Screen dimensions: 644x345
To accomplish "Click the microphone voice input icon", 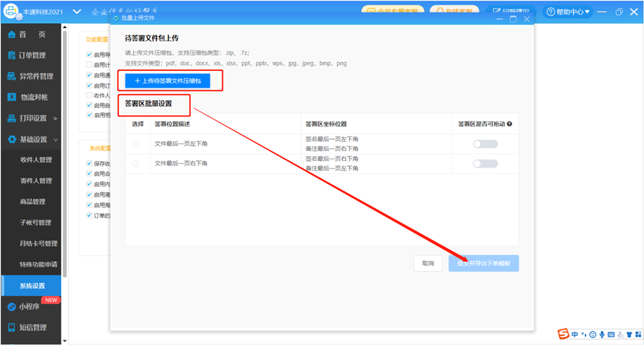I will click(x=602, y=335).
